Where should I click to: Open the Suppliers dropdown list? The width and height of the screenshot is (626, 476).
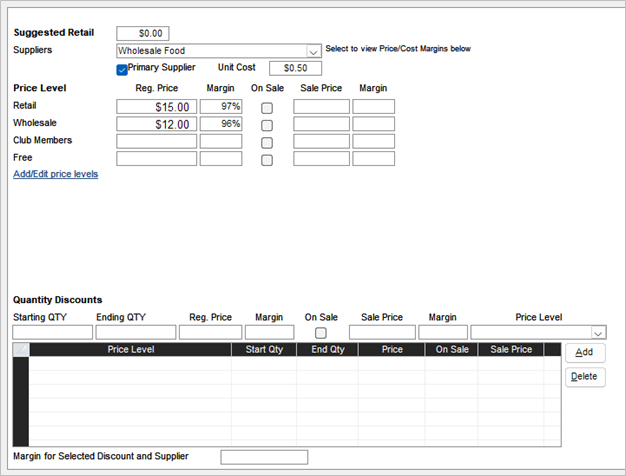click(313, 51)
